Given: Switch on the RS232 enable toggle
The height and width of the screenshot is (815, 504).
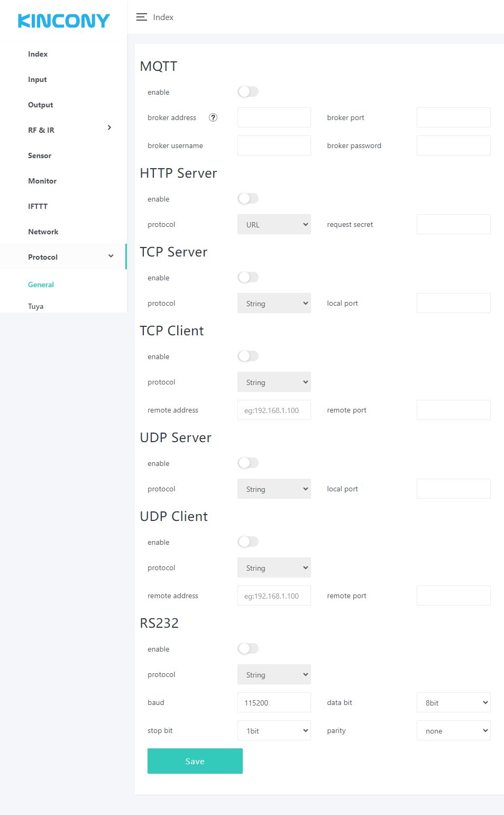Looking at the screenshot, I should [x=248, y=649].
